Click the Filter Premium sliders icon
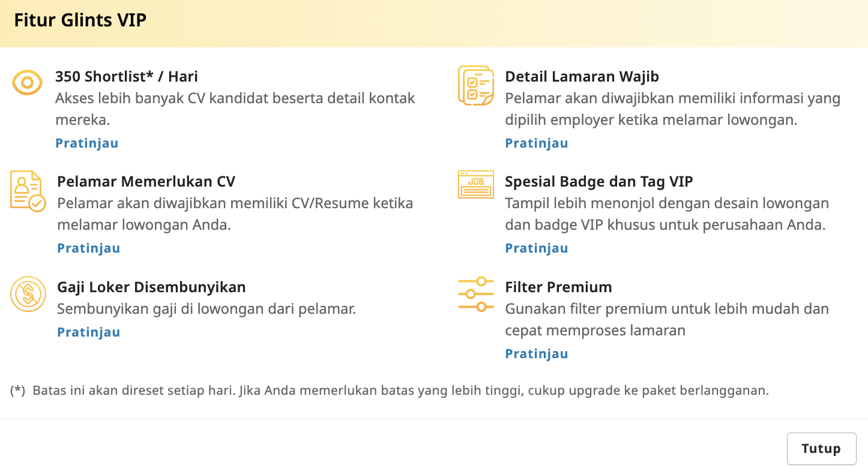The width and height of the screenshot is (868, 474). tap(475, 294)
